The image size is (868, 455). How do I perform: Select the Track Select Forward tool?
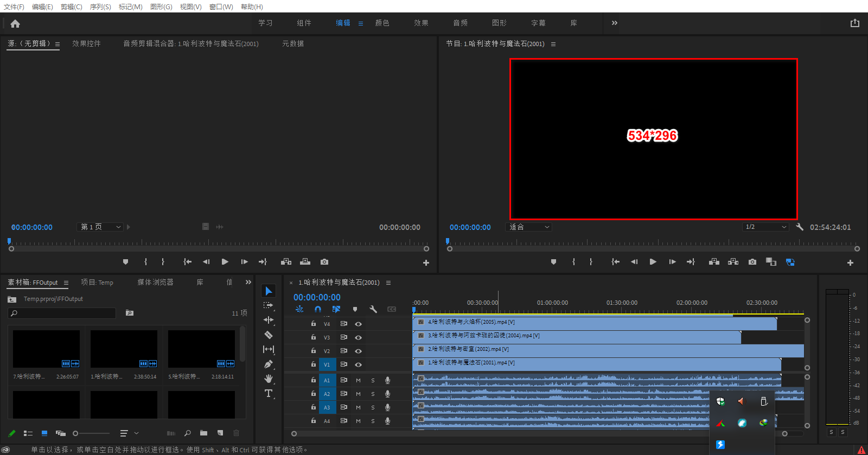click(x=269, y=306)
